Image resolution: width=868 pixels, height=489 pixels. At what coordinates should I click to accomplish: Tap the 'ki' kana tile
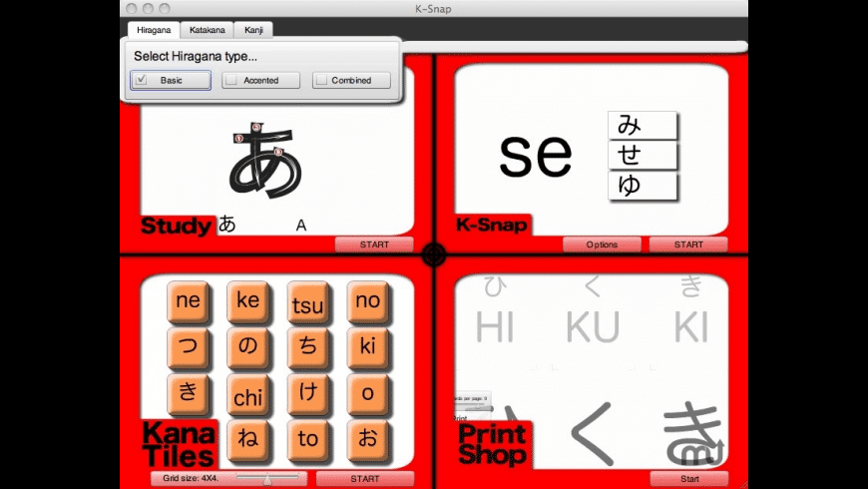(367, 347)
